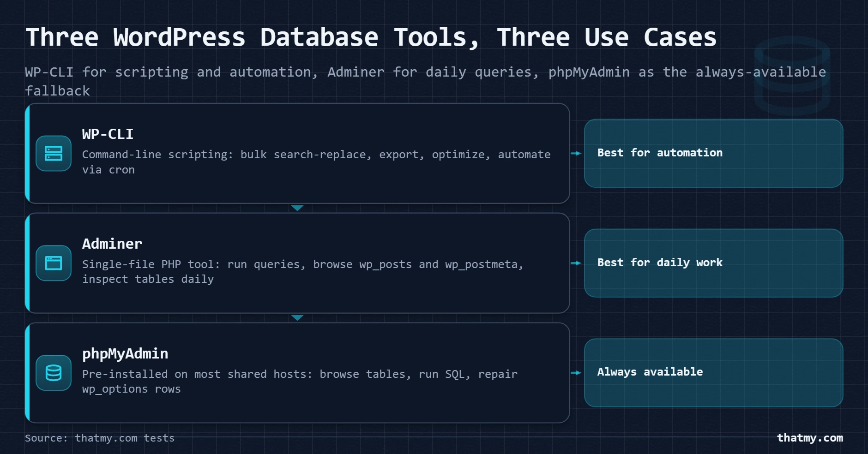Click the WP-CLI server icon
This screenshot has height=454, width=868.
pyautogui.click(x=54, y=153)
